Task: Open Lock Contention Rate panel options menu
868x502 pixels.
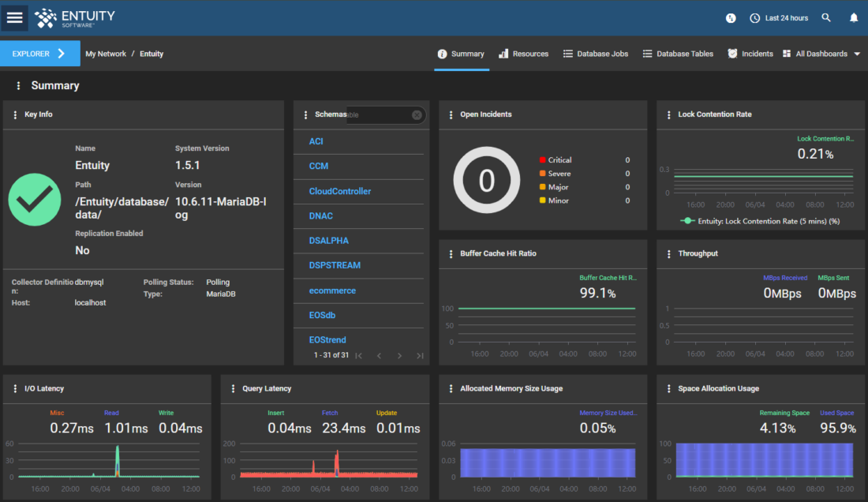Action: click(668, 114)
